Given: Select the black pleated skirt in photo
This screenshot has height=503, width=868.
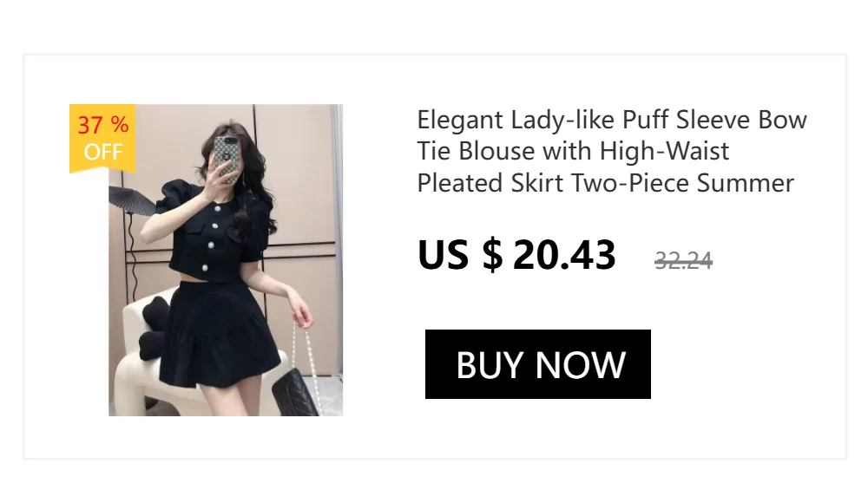Looking at the screenshot, I should pos(220,334).
